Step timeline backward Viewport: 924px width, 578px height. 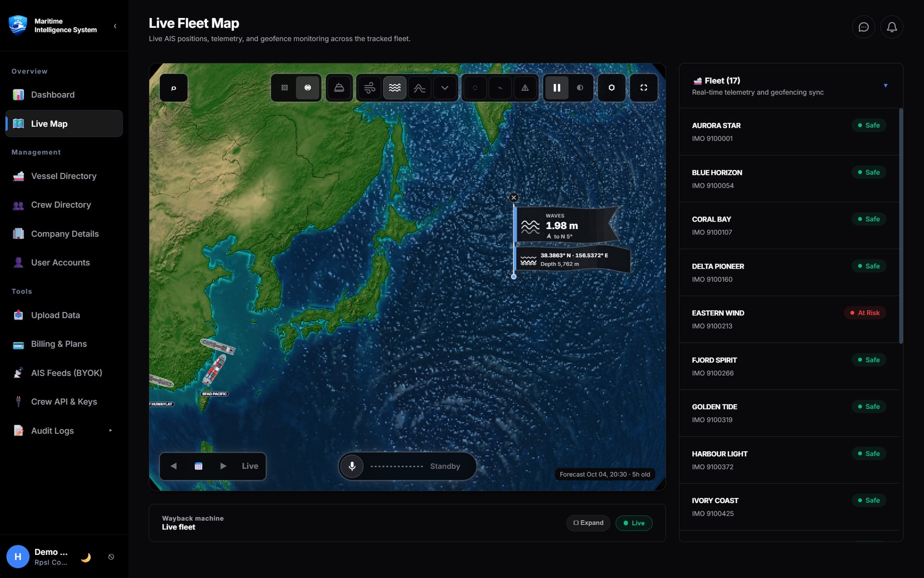point(174,466)
